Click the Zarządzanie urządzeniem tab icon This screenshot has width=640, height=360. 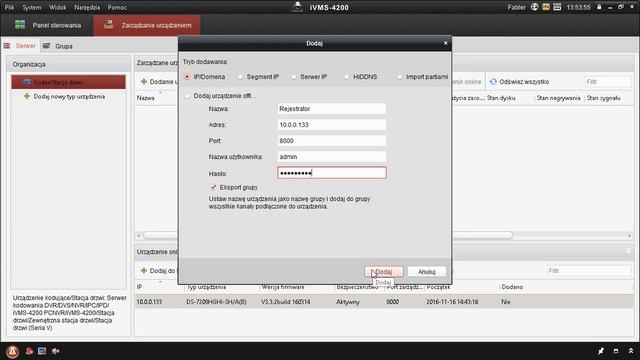[x=108, y=24]
